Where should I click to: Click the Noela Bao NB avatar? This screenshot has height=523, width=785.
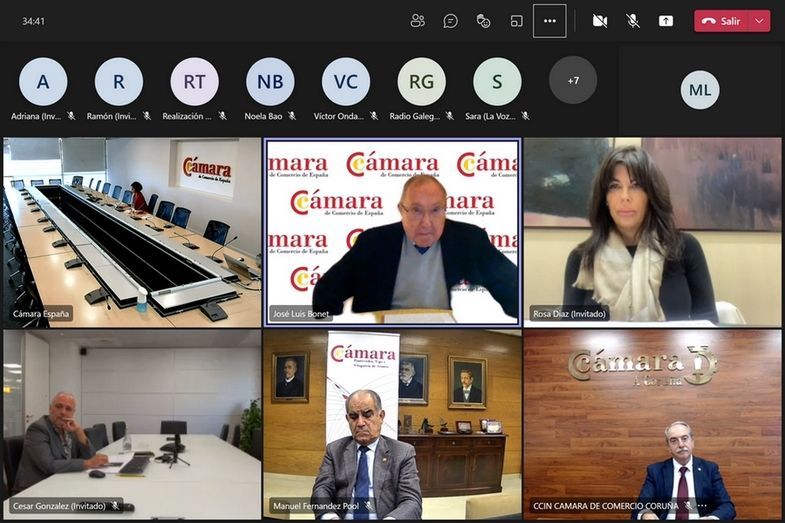tap(270, 82)
